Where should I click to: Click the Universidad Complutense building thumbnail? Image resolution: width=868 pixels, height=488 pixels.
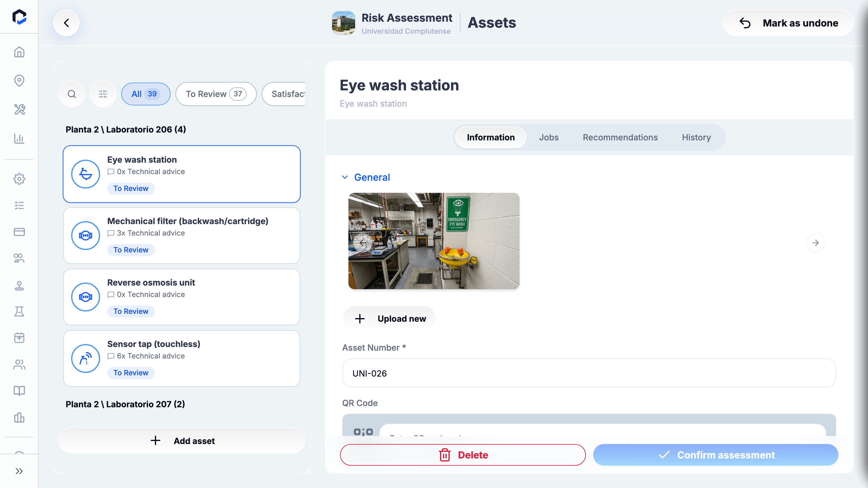pos(343,23)
